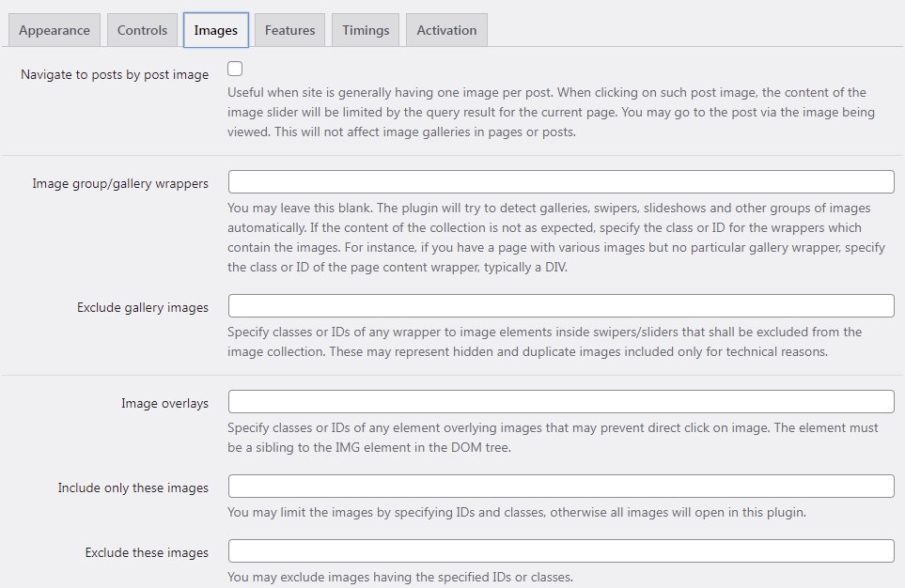Focus the Exclude gallery images input
The image size is (905, 588).
pyautogui.click(x=561, y=306)
